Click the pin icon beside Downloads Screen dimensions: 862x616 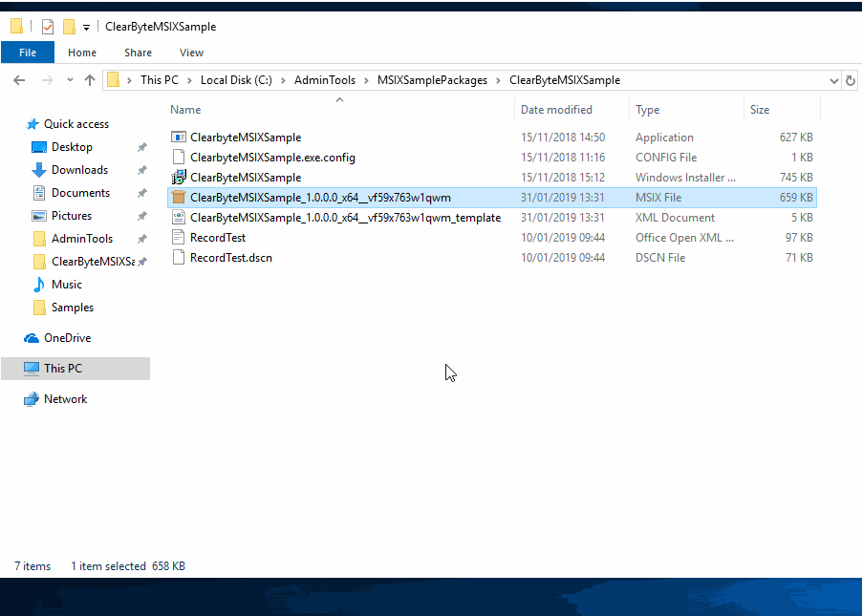click(x=142, y=170)
